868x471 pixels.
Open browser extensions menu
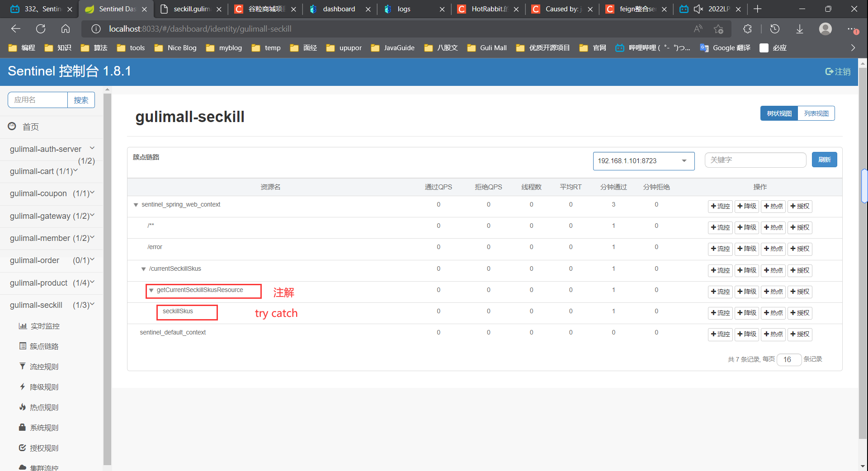pyautogui.click(x=747, y=29)
